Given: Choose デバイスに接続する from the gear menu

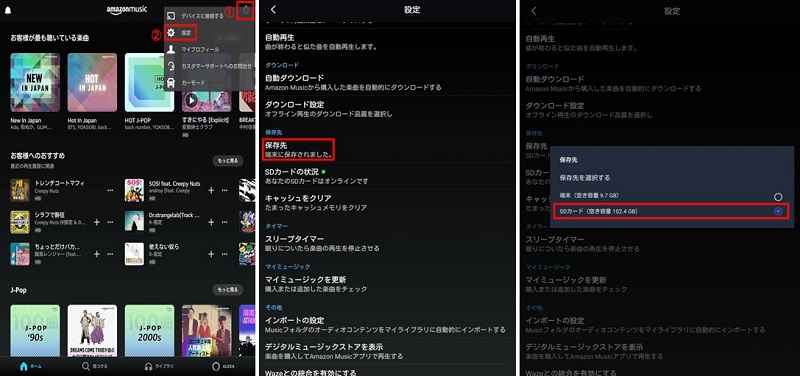Looking at the screenshot, I should [x=202, y=16].
